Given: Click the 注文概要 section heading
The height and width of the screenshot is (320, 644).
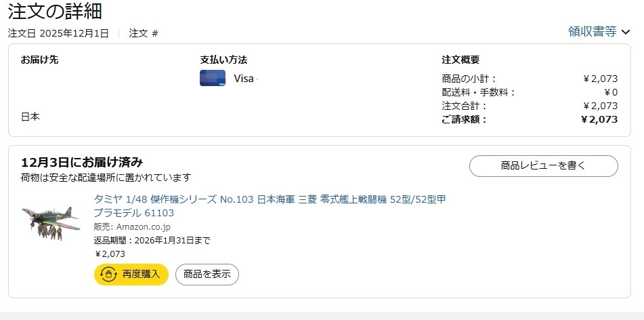Looking at the screenshot, I should [x=460, y=60].
